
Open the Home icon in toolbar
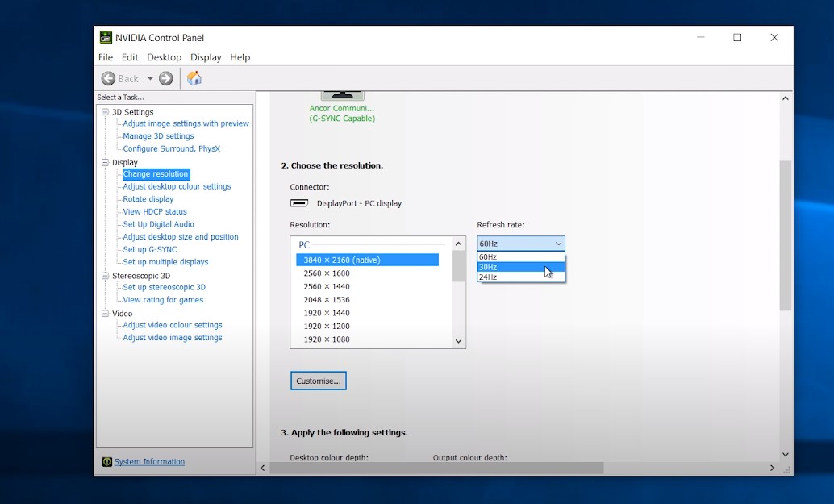click(x=194, y=78)
